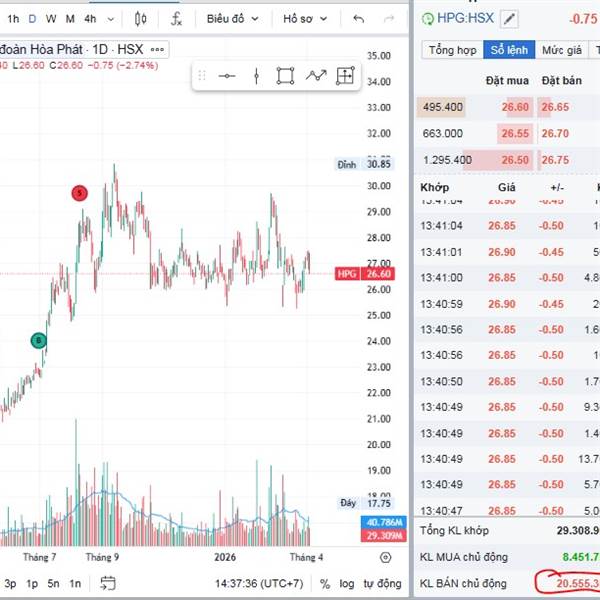
Task: Click the Giá column header
Action: point(507,188)
